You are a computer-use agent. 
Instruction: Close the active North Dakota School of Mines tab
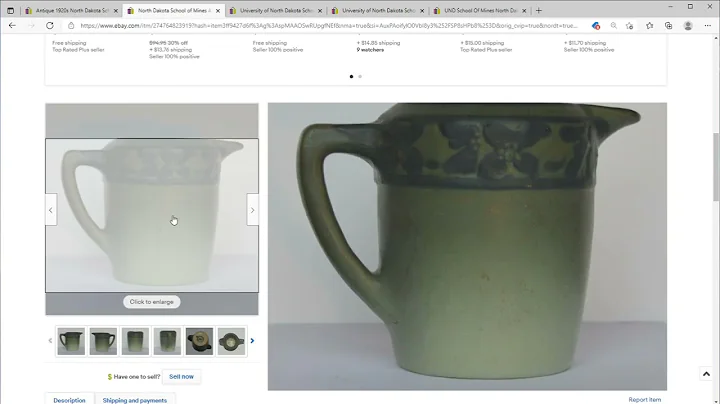(218, 10)
